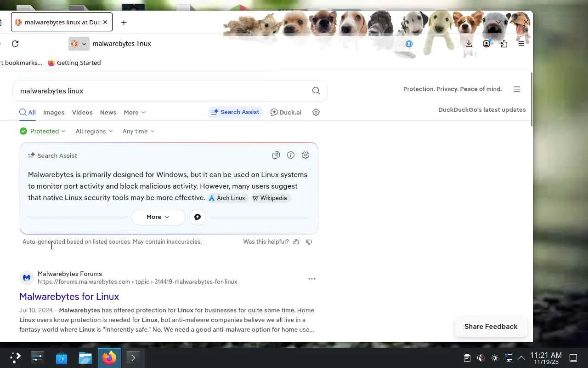This screenshot has height=368, width=588.
Task: Open search settings gear beside Duck.ai
Action: click(x=316, y=112)
